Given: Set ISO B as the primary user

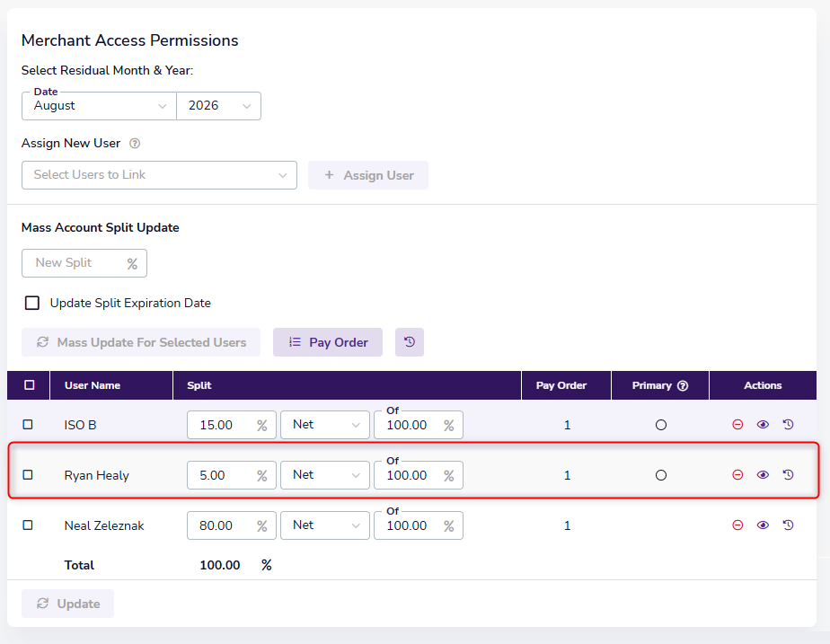Looking at the screenshot, I should coord(660,425).
